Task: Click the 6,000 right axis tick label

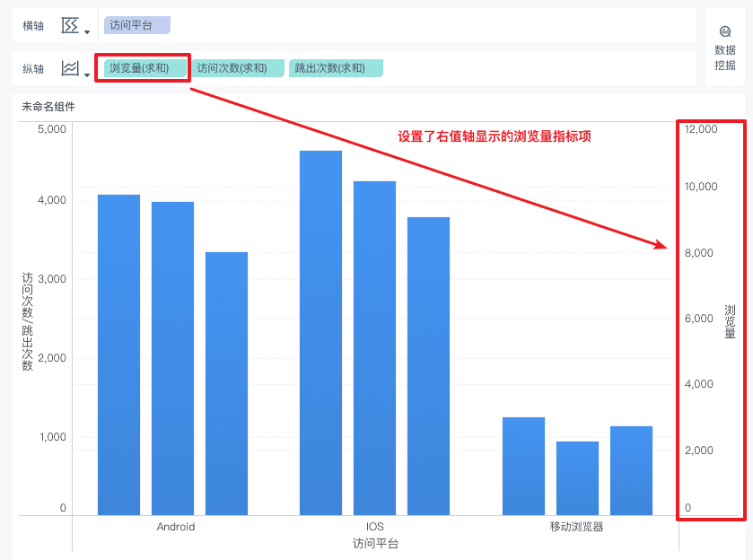Action: coord(699,318)
